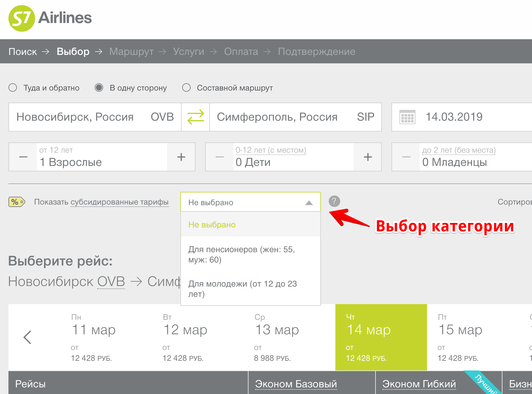This screenshot has width=532, height=394.
Task: Click the 0 Младенцы passenger value
Action: pos(454,162)
